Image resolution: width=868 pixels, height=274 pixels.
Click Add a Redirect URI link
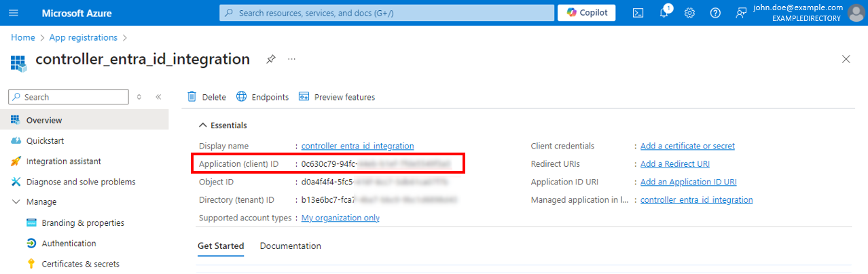point(675,164)
